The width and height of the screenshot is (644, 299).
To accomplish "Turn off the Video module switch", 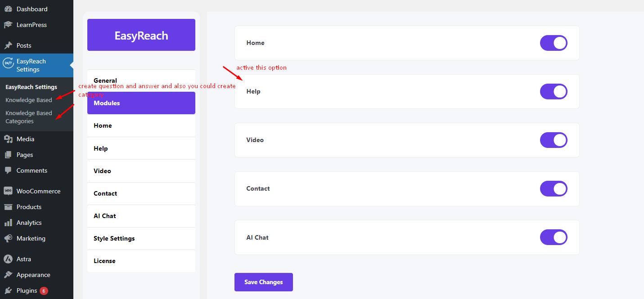I will coord(554,140).
